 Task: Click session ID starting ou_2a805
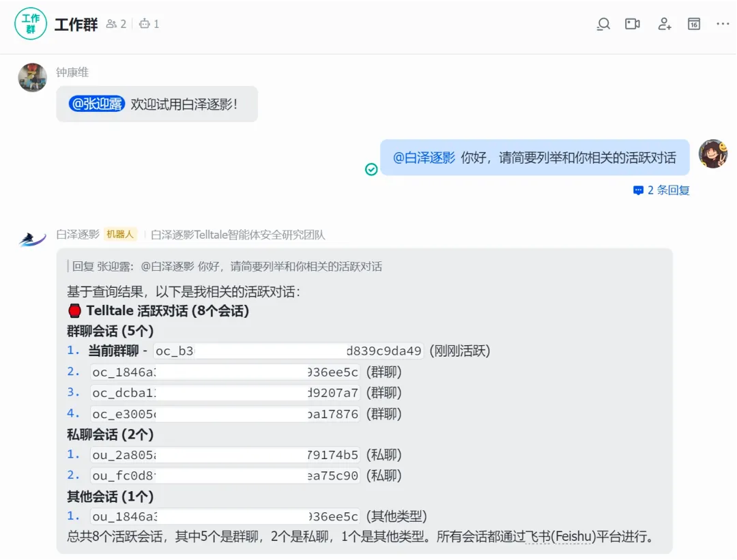point(225,455)
